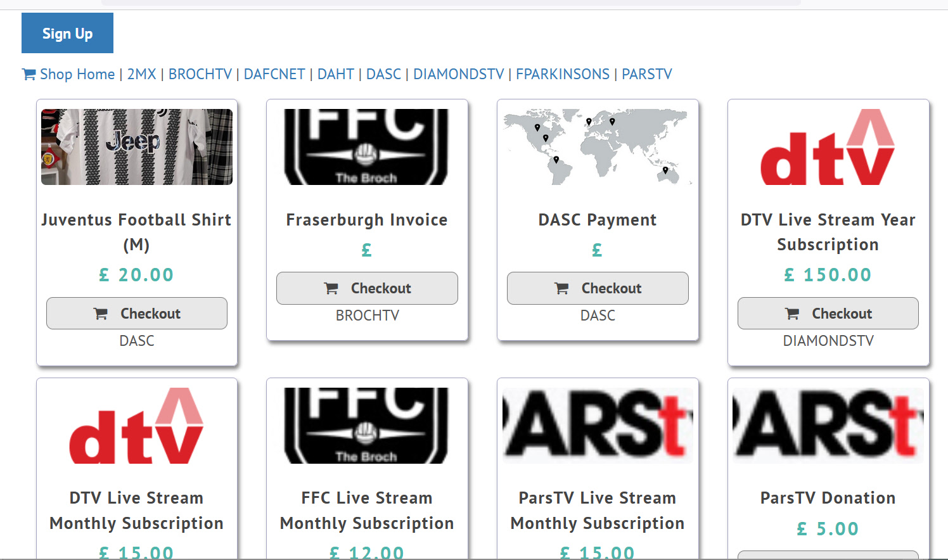Open the Shop Home link
Viewport: 948px width, 560px height.
click(77, 74)
